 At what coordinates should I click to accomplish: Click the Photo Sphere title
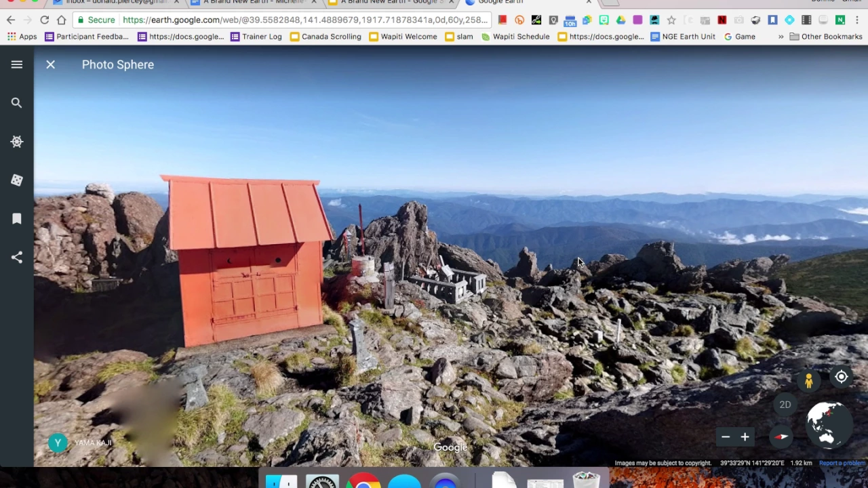(118, 64)
